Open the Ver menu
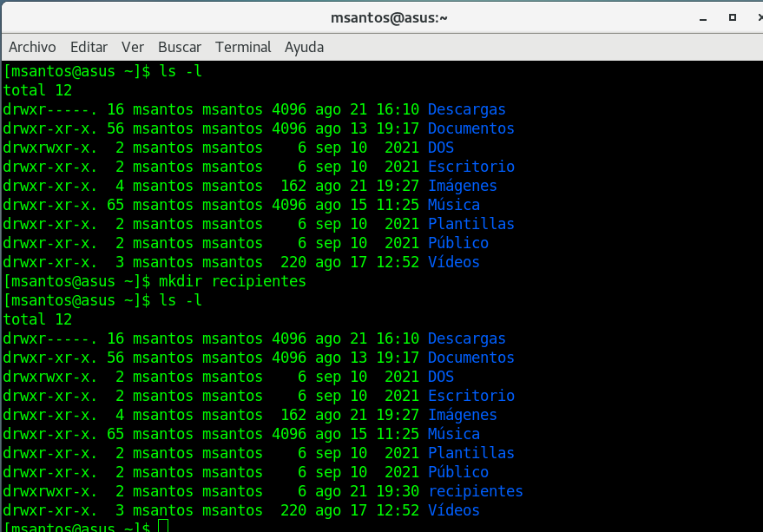 [x=133, y=47]
